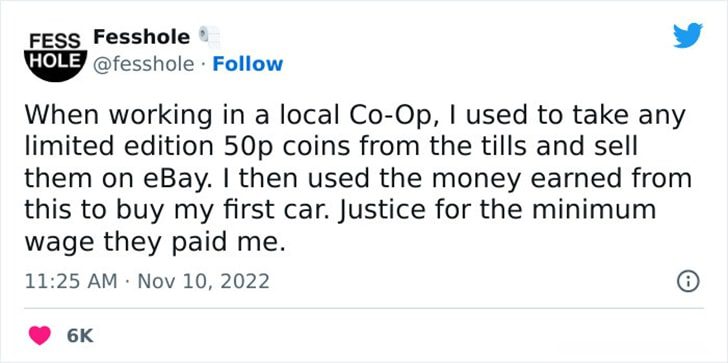Open the 11:25 AM timestamp

(x=71, y=281)
